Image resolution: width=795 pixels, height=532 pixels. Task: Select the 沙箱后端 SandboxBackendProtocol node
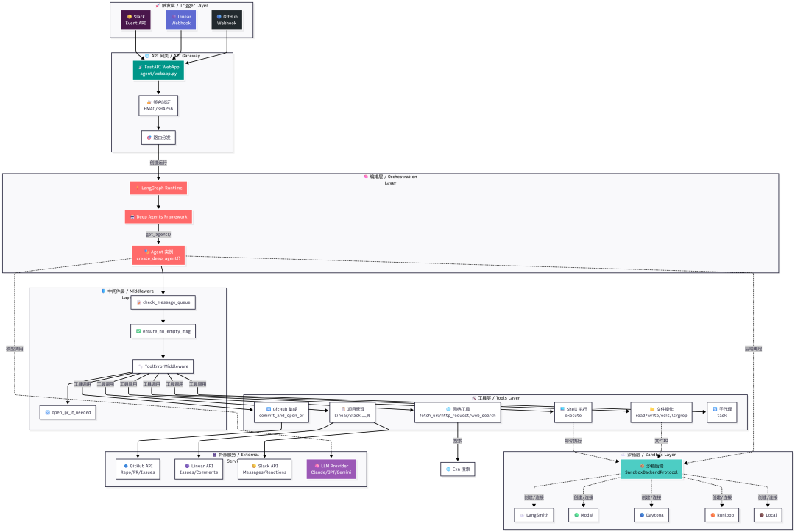(651, 469)
